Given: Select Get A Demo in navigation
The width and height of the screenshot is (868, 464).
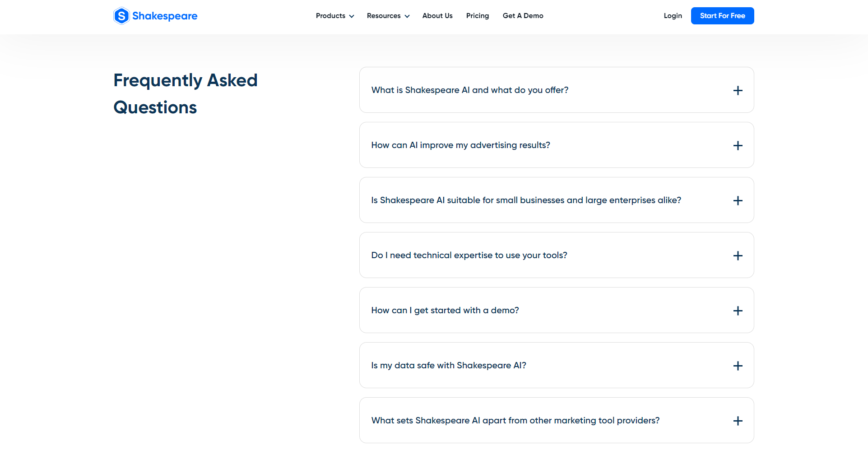Looking at the screenshot, I should click(x=523, y=16).
